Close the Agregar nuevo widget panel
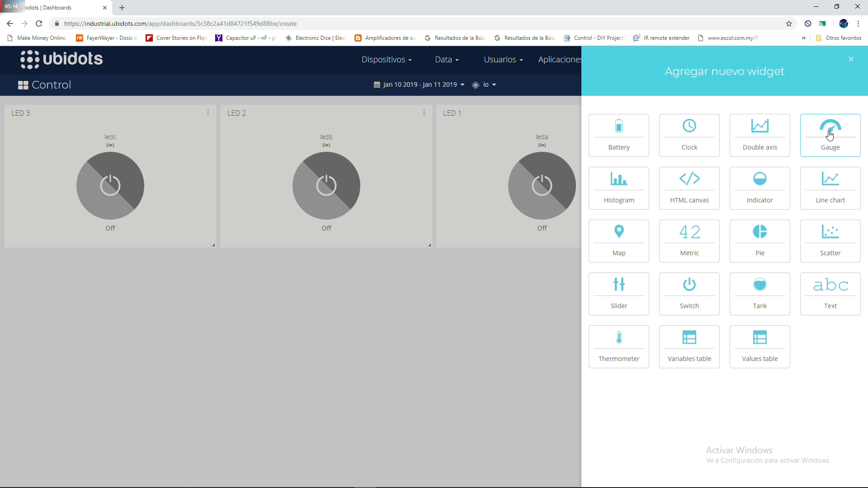 click(850, 59)
